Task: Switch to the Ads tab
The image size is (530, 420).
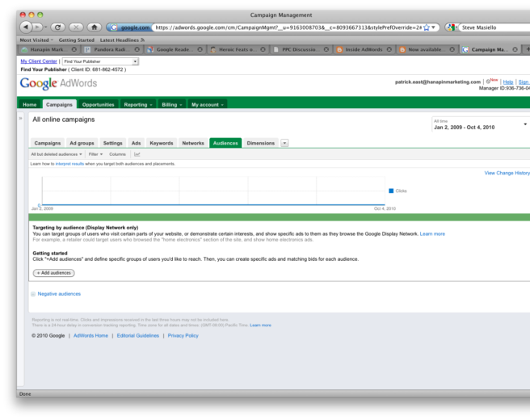Action: tap(136, 143)
